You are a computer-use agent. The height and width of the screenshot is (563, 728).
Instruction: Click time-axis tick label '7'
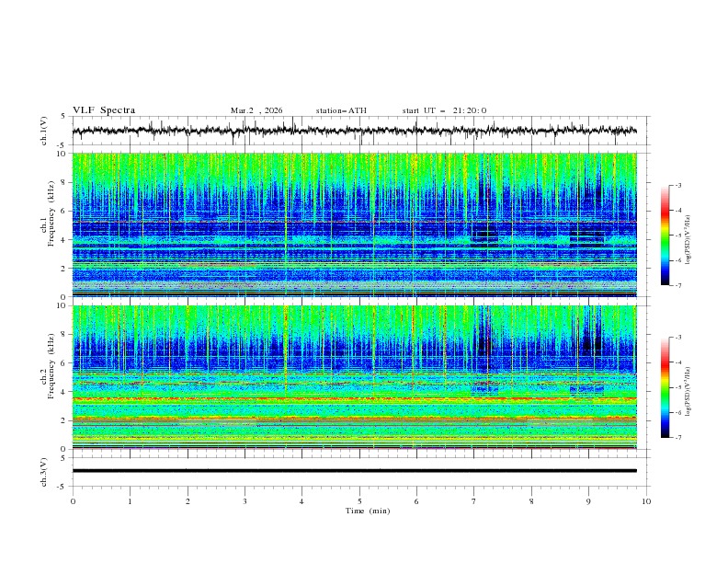[x=473, y=501]
